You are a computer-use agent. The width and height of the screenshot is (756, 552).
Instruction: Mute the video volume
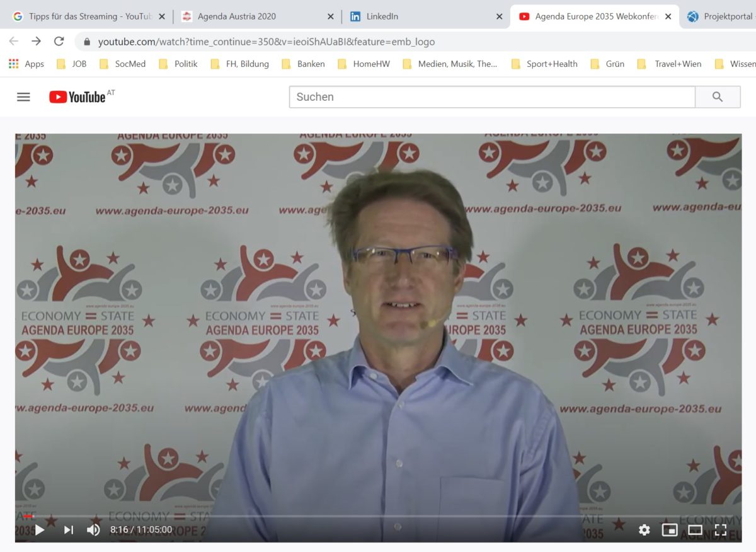coord(93,530)
